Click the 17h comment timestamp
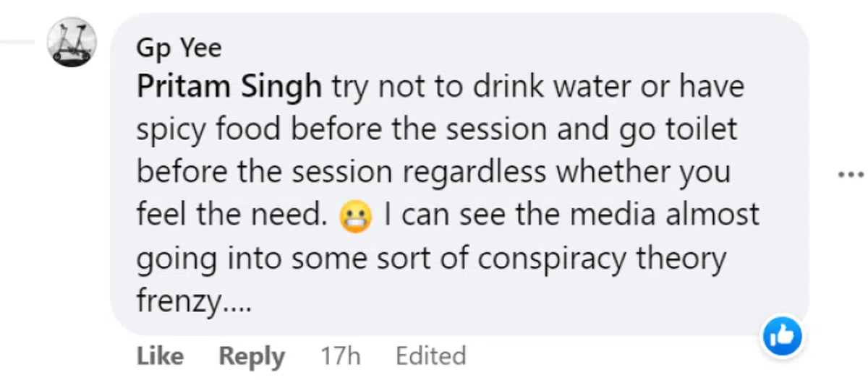The width and height of the screenshot is (868, 380). coord(340,356)
